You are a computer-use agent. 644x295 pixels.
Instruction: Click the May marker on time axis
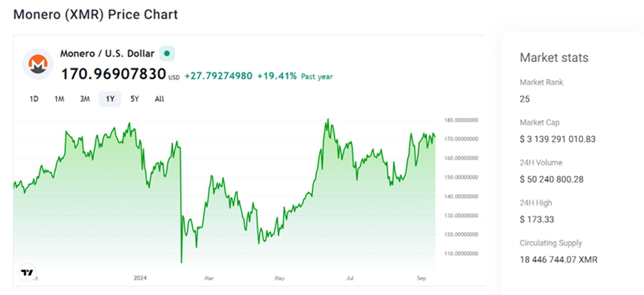(280, 278)
